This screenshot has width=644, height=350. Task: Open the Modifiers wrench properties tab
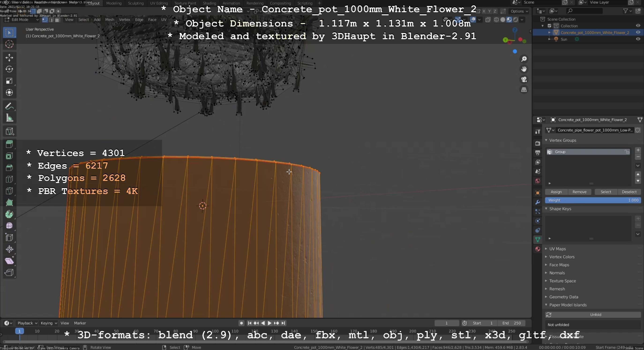(538, 202)
